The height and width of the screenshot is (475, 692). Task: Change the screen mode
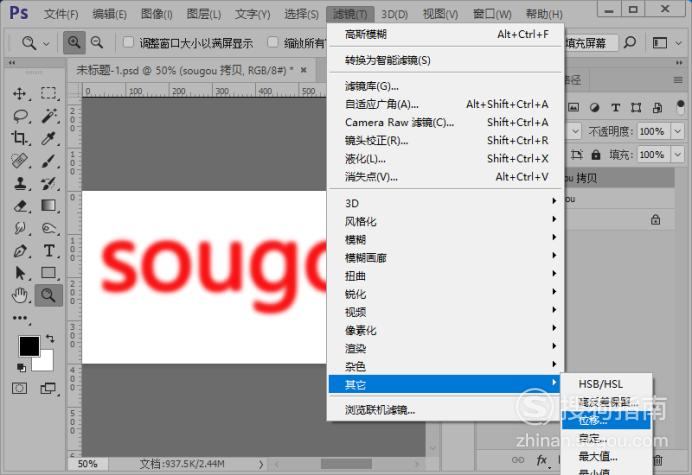(x=48, y=388)
